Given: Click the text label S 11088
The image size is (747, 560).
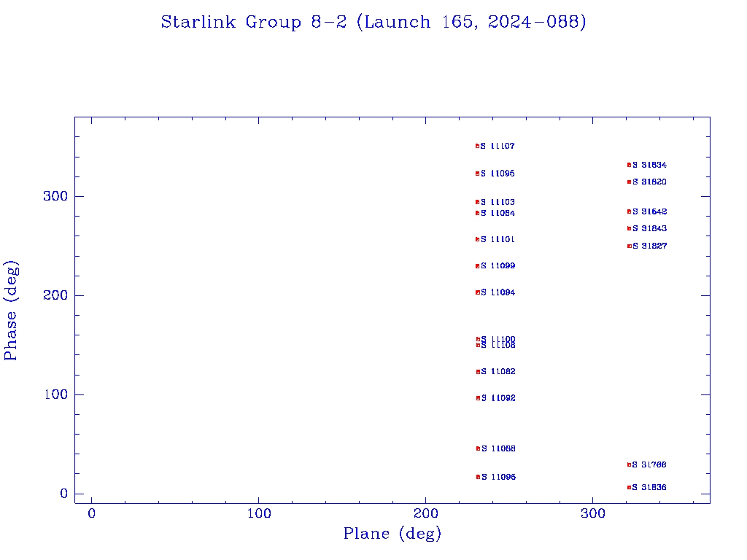Looking at the screenshot, I should point(499,449).
